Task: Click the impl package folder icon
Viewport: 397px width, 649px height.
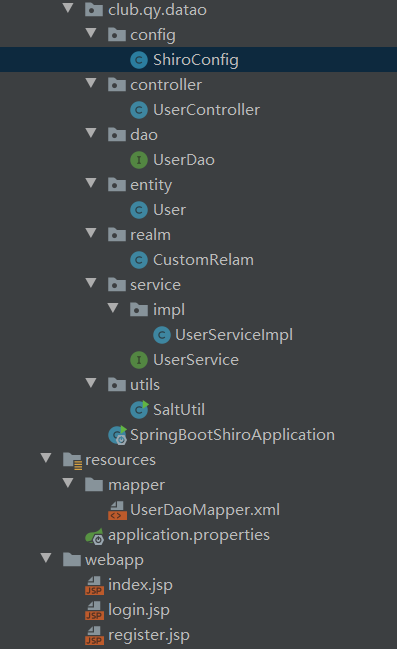Action: click(139, 310)
